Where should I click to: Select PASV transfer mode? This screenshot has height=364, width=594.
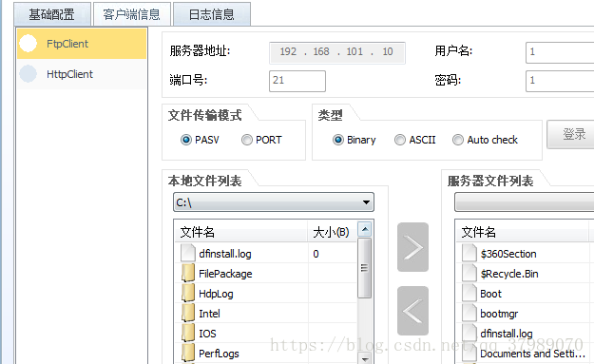pos(185,140)
